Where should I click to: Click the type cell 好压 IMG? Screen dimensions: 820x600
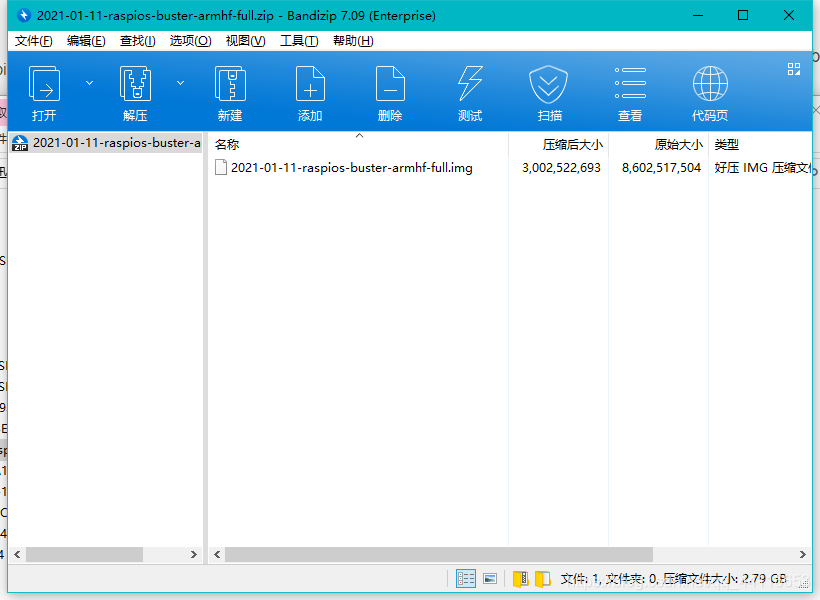point(763,168)
